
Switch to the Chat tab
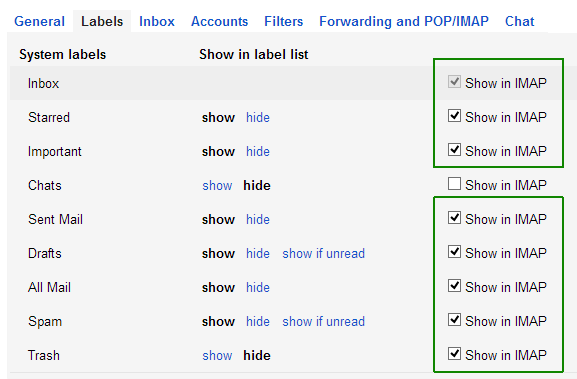click(519, 21)
